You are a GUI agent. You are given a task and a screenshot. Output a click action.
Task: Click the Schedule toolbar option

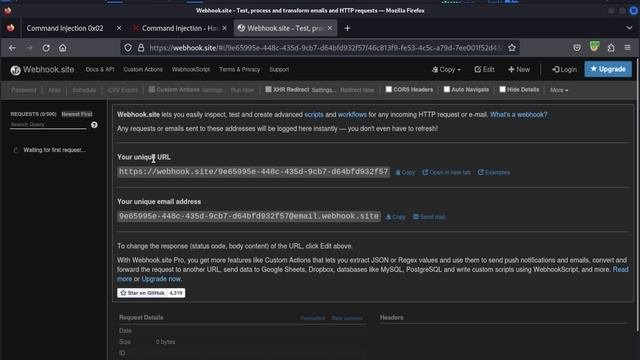84,90
